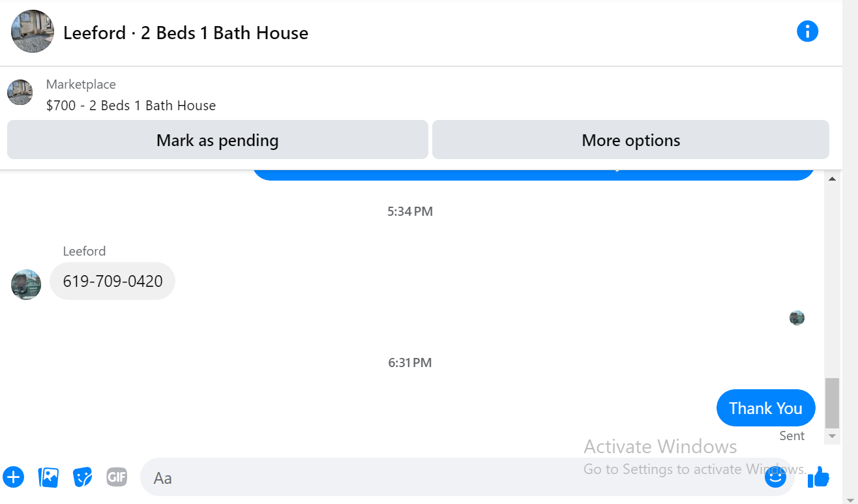Click the chat scrollbar thumb
Image resolution: width=858 pixels, height=504 pixels.
tap(832, 402)
